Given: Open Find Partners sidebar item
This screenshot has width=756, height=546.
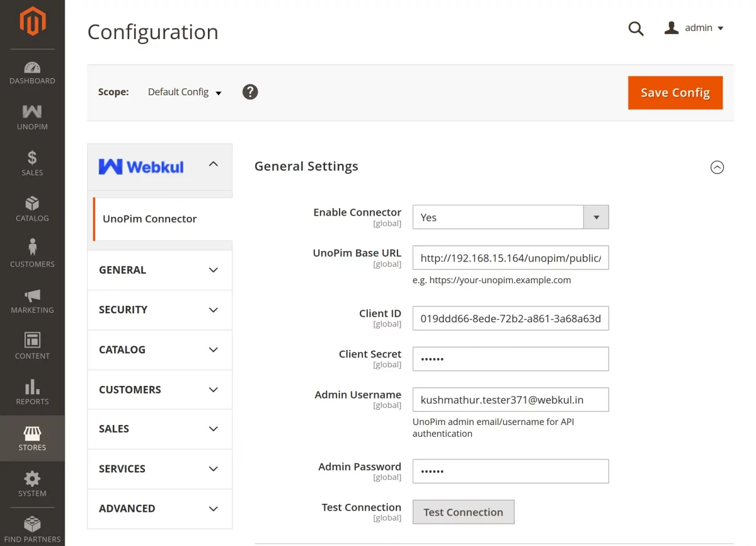Looking at the screenshot, I should 32,530.
